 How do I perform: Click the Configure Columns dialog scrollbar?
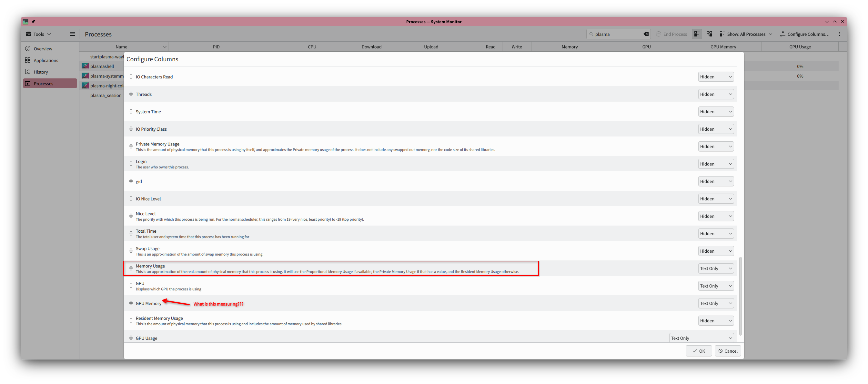point(740,297)
